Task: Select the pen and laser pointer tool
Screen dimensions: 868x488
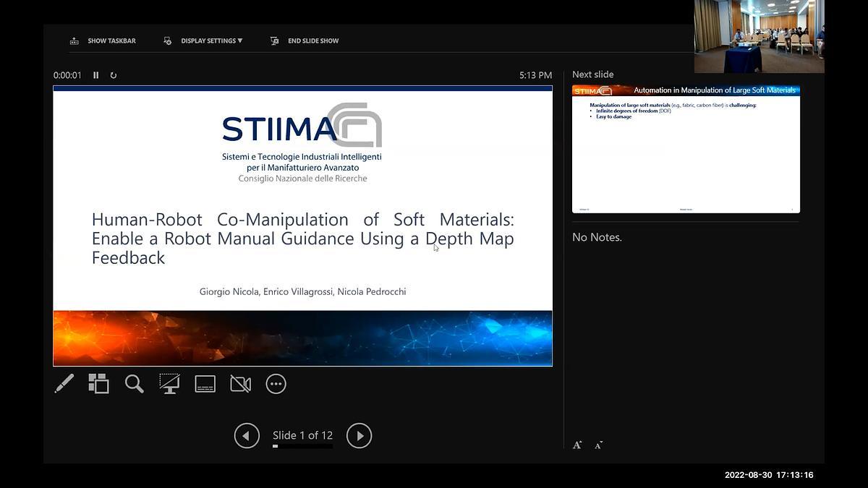Action: [64, 384]
